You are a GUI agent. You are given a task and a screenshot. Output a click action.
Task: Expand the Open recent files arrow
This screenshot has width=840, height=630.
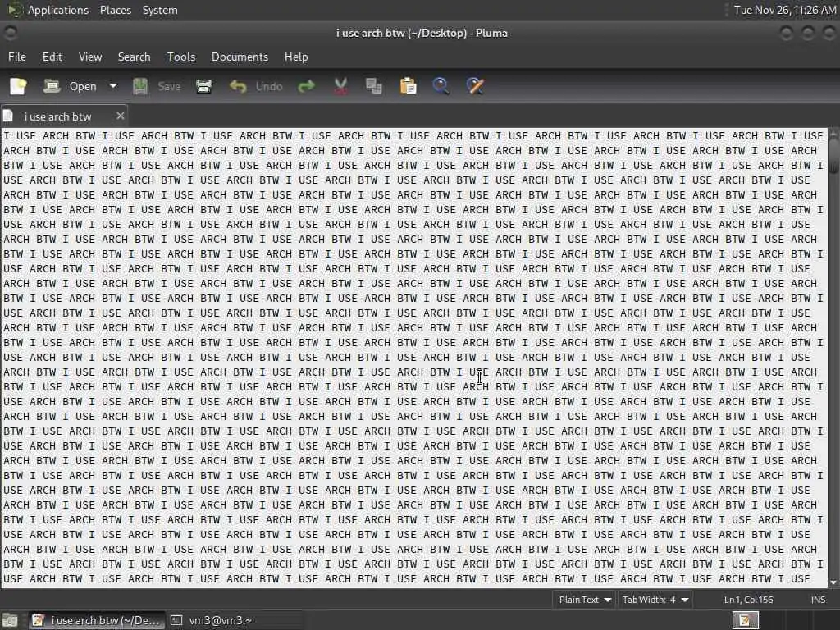(x=113, y=86)
